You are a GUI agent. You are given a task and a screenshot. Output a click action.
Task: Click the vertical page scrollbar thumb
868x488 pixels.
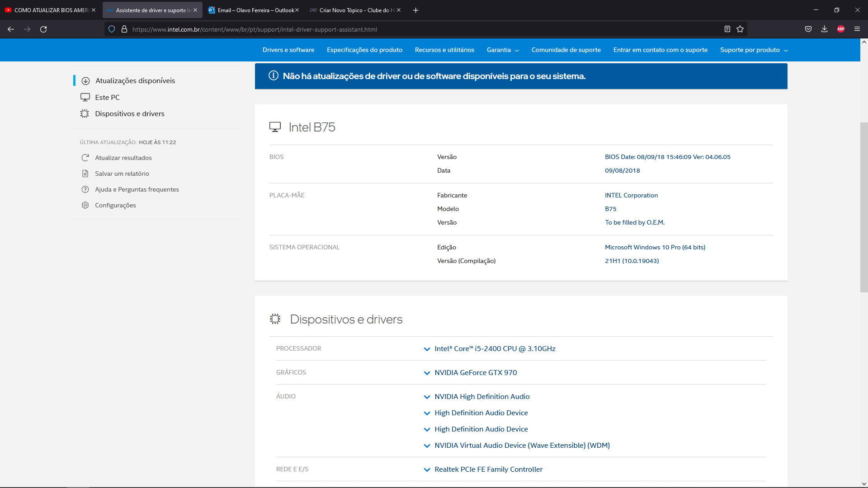pos(864,207)
